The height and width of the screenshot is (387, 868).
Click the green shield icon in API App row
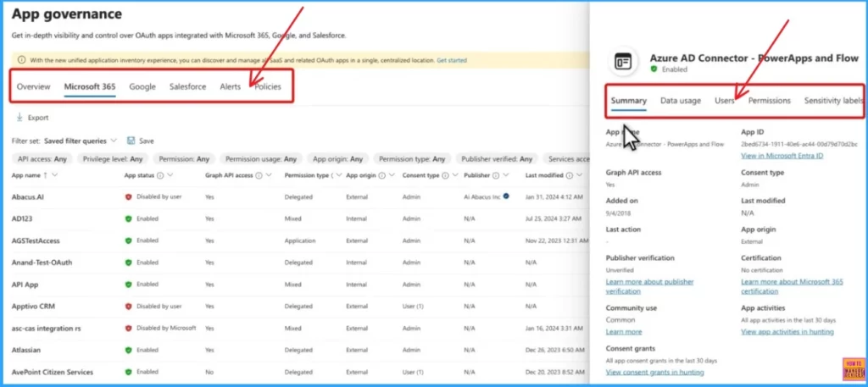click(129, 285)
